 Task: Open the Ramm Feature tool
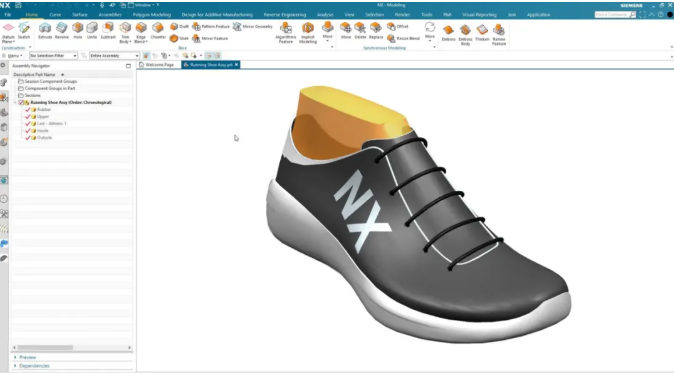point(499,34)
